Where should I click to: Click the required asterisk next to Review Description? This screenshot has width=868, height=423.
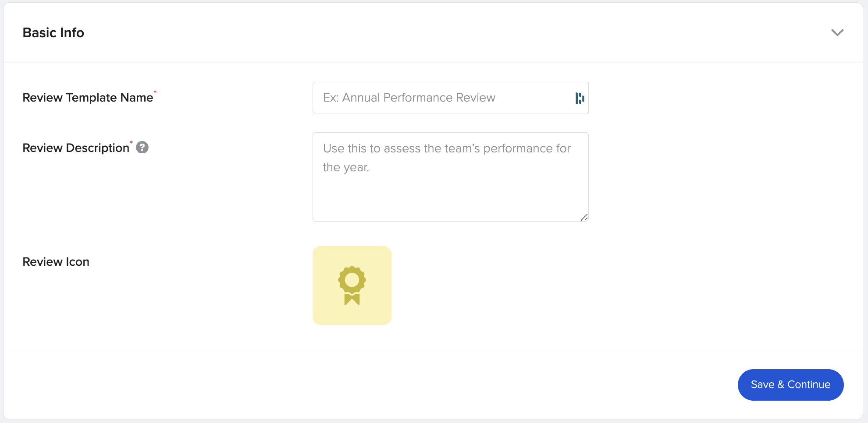(131, 142)
